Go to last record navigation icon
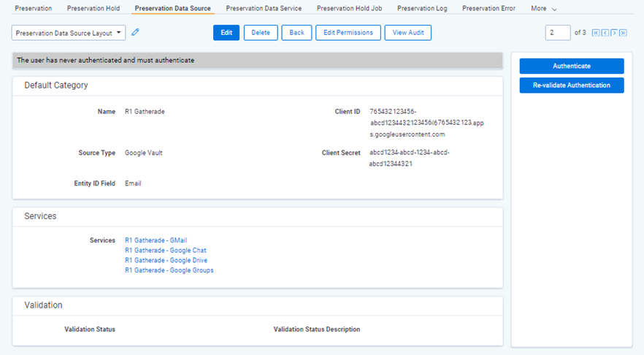 coord(623,33)
